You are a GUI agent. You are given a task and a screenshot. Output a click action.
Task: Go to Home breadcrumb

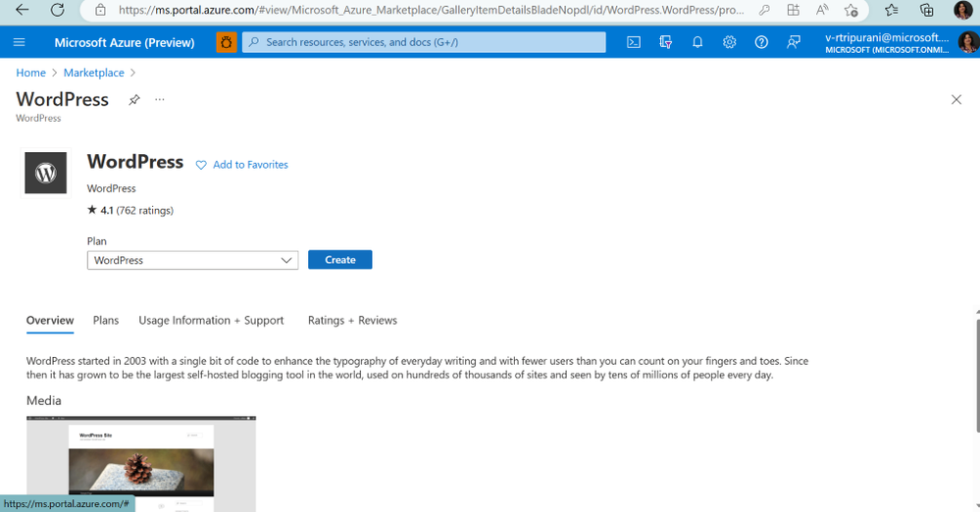pyautogui.click(x=30, y=73)
